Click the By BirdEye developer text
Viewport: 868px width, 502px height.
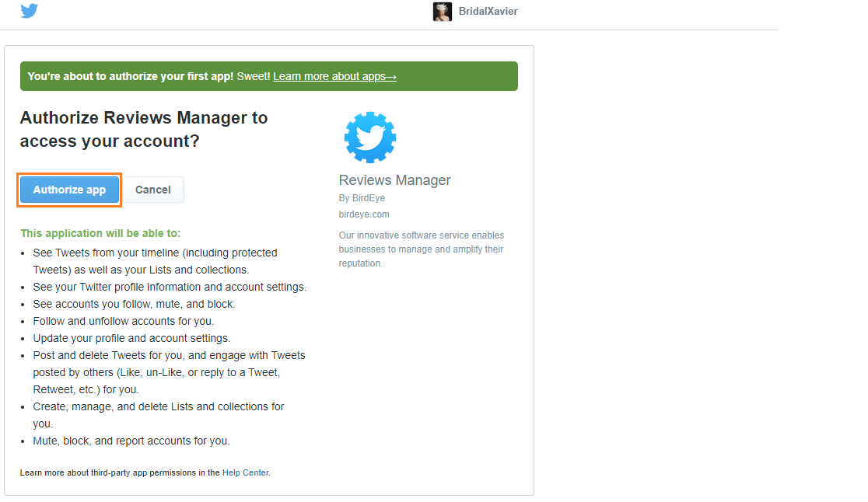(362, 198)
